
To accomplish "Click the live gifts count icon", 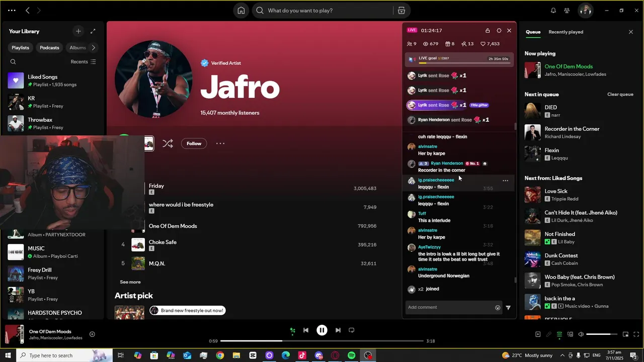I will (450, 44).
